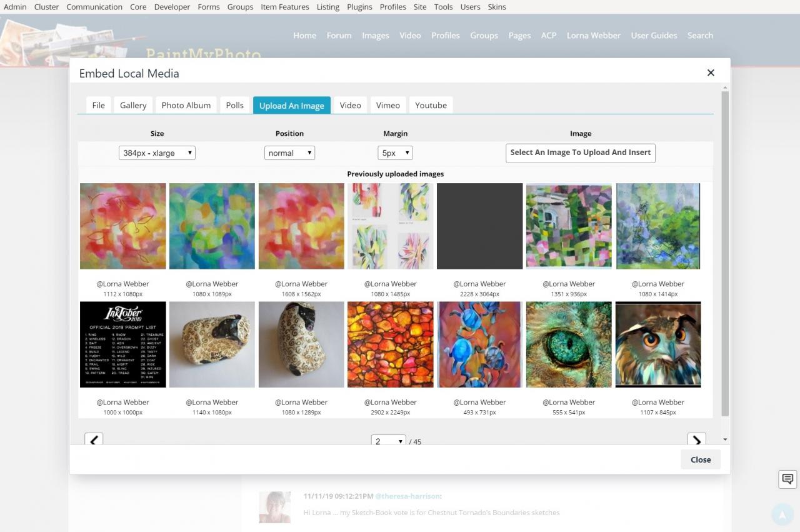Close the Embed Local Media dialog via X
The height and width of the screenshot is (532, 800).
[x=711, y=73]
